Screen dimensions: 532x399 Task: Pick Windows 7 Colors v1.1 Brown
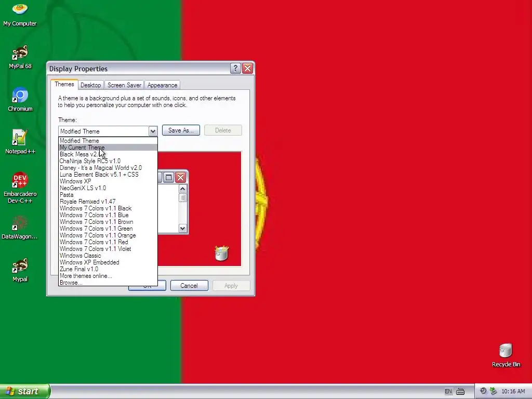tap(108, 222)
